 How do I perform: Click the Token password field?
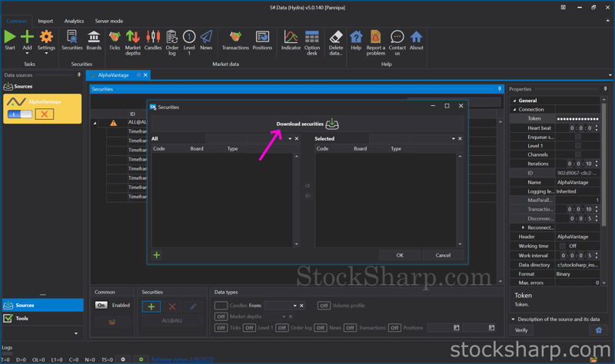tap(577, 119)
